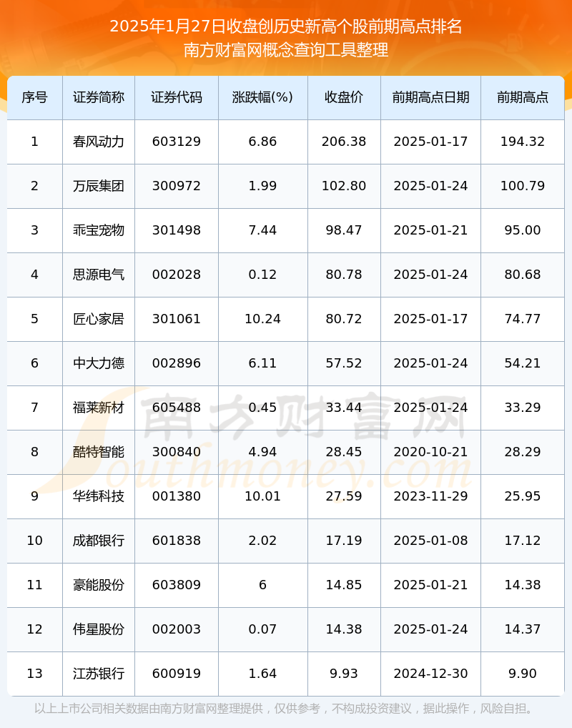Image resolution: width=572 pixels, height=728 pixels.
Task: Click stock code 603129
Action: coord(177,142)
